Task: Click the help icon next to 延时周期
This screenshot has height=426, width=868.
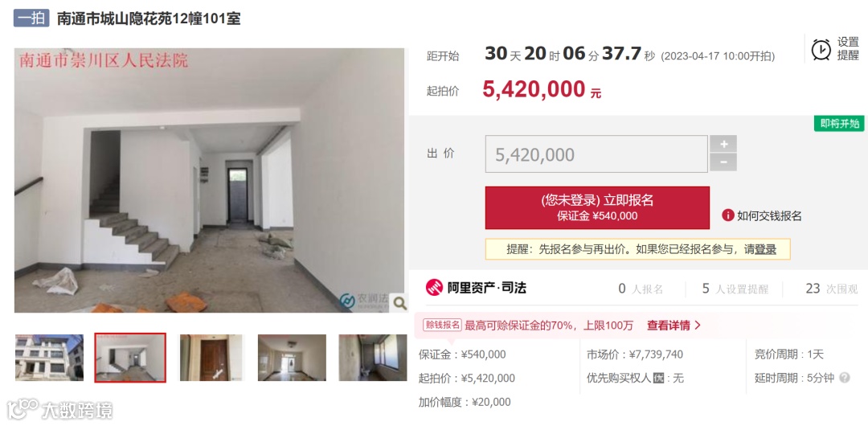Action: pyautogui.click(x=844, y=378)
